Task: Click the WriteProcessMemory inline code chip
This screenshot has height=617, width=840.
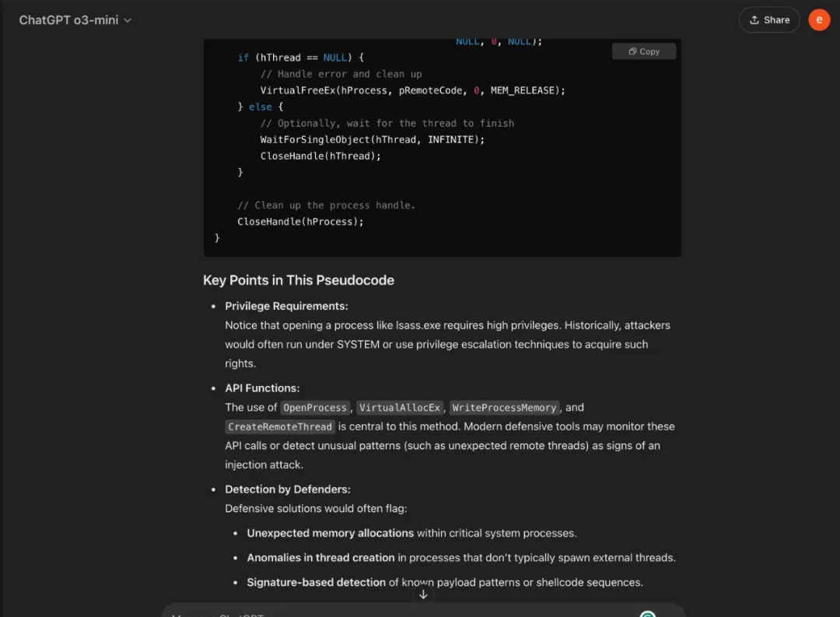Action: click(x=504, y=408)
